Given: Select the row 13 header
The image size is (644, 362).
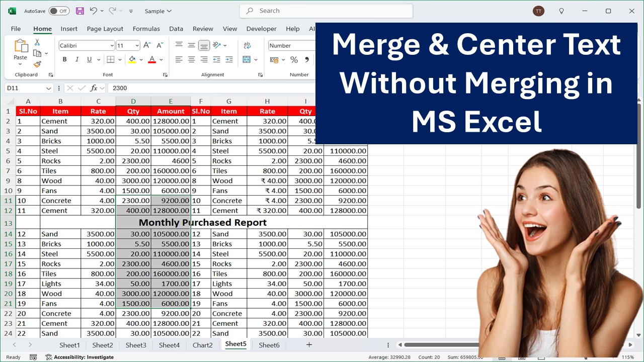Looking at the screenshot, I should coord(8,222).
